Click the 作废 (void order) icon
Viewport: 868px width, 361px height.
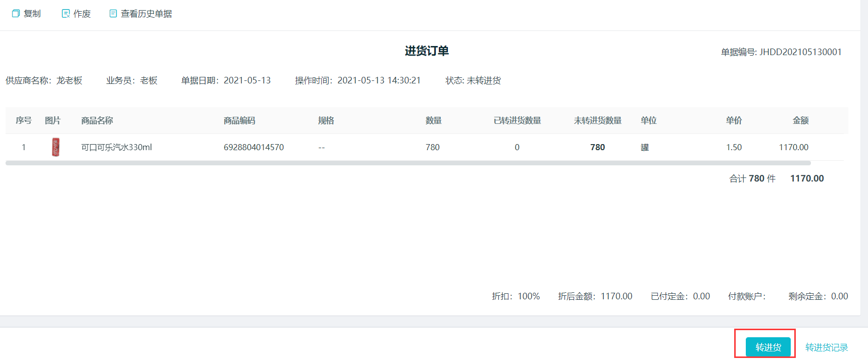[x=66, y=14]
